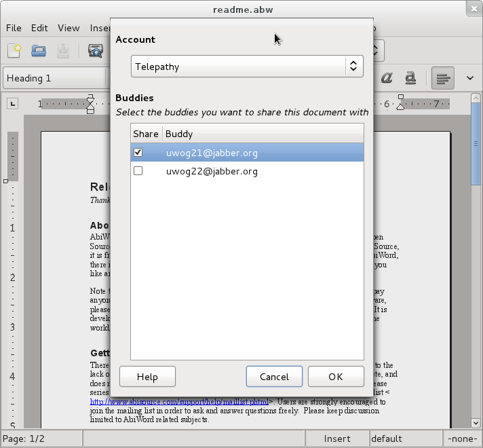
Task: Select the uwog21@jabber.org buddy row
Action: tap(247, 153)
